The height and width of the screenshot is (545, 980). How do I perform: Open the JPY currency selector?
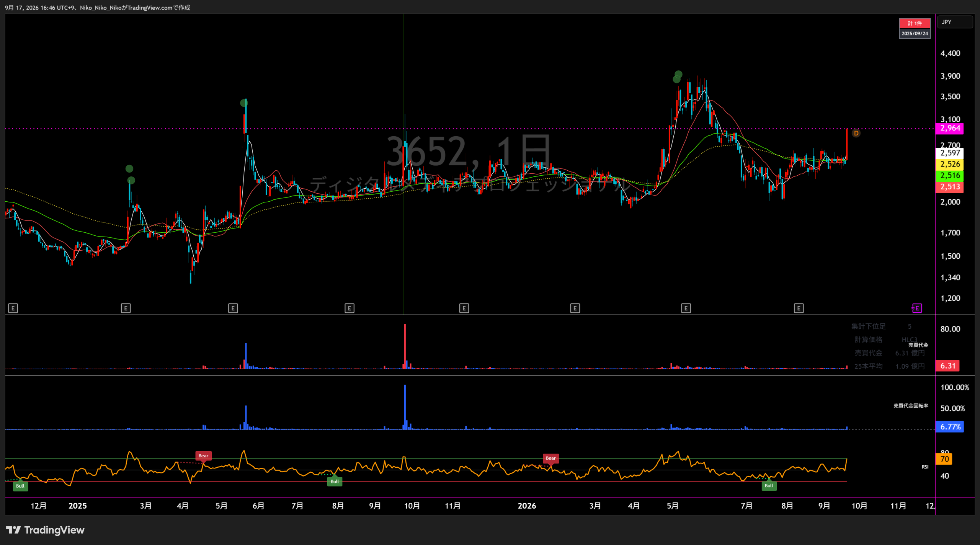(x=954, y=22)
